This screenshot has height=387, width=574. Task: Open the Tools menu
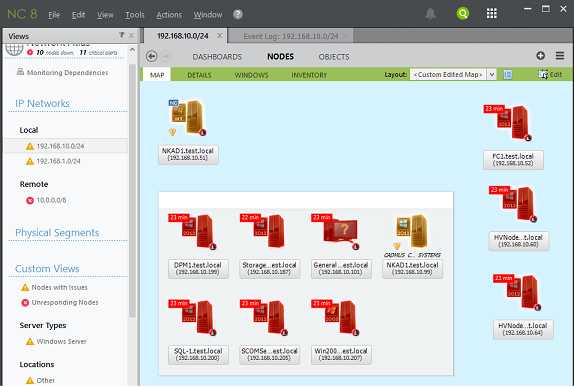pyautogui.click(x=134, y=15)
